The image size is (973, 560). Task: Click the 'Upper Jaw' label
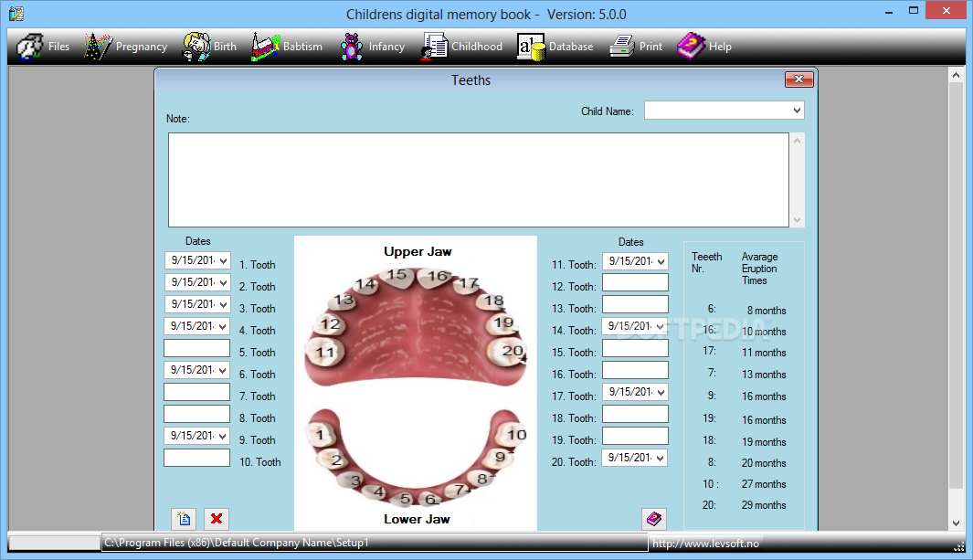[x=418, y=252]
